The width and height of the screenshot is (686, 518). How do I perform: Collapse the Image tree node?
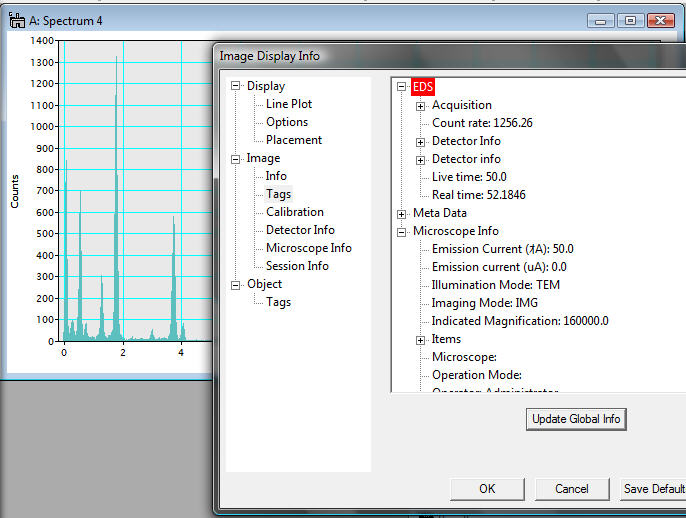[235, 159]
